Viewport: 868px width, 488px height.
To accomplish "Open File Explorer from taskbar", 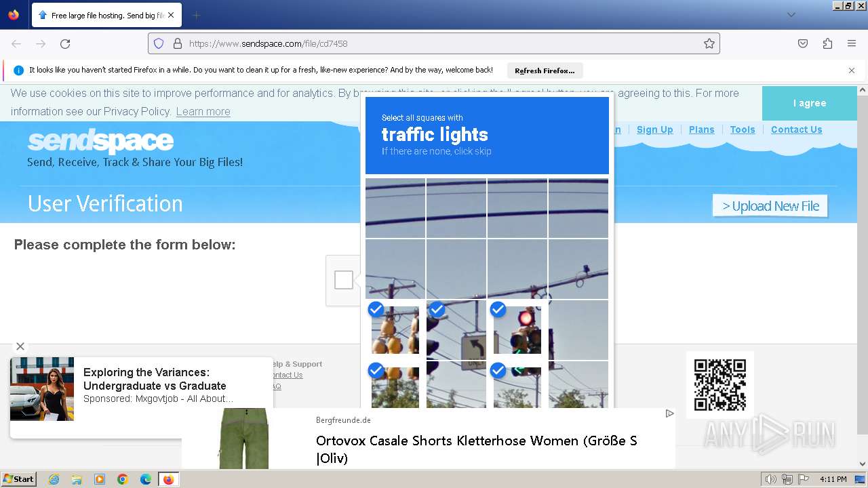I will coord(77,479).
